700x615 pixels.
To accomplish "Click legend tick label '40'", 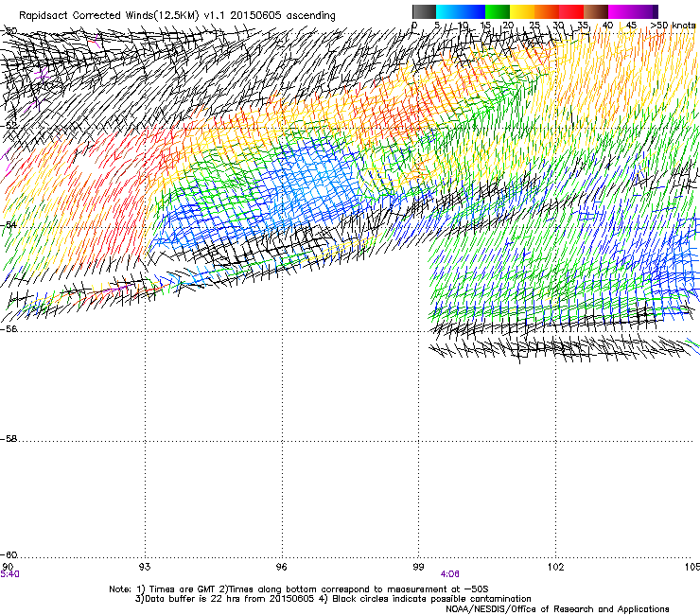I will pyautogui.click(x=607, y=26).
